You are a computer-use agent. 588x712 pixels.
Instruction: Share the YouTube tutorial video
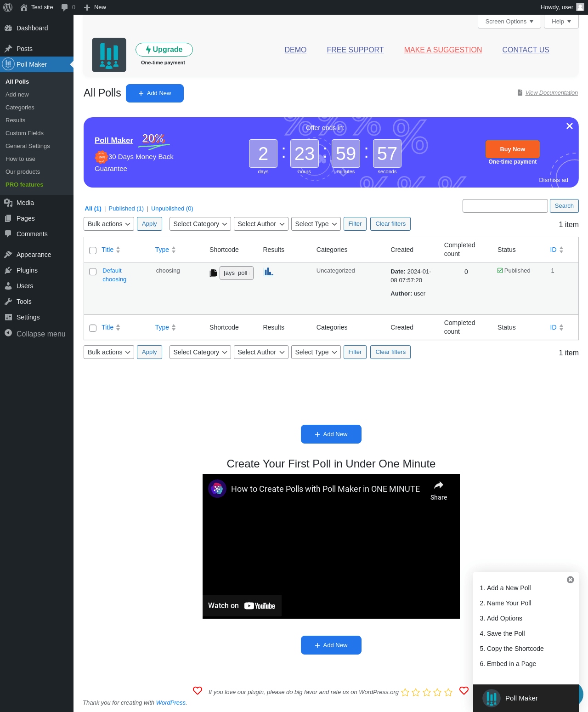(439, 490)
